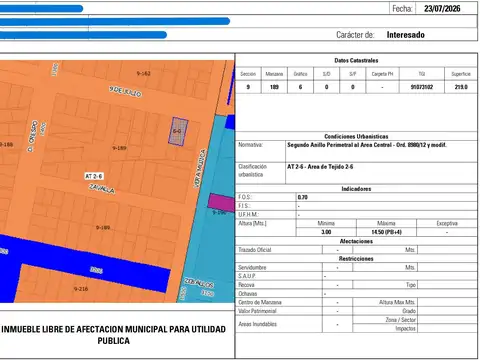Viewport: 480px width, 360px height.
Task: Click the S/D column header
Action: click(x=326, y=74)
